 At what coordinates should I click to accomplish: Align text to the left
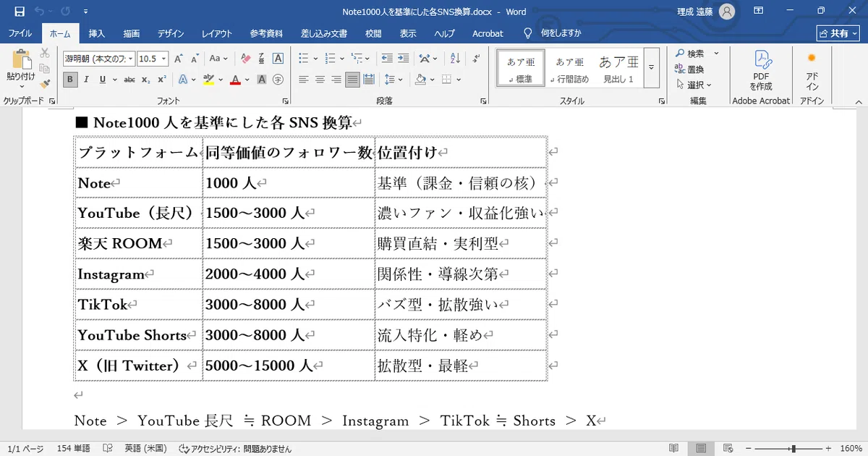point(304,80)
